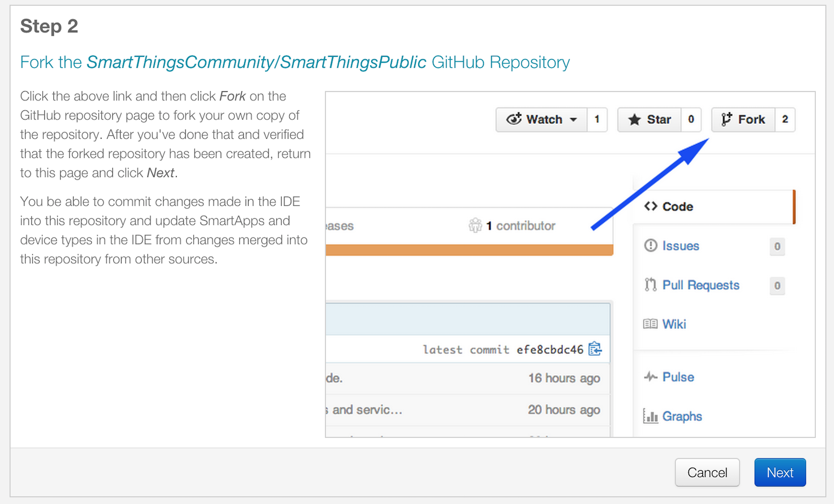This screenshot has width=834, height=504.
Task: Click the 1 contributor link
Action: click(521, 226)
